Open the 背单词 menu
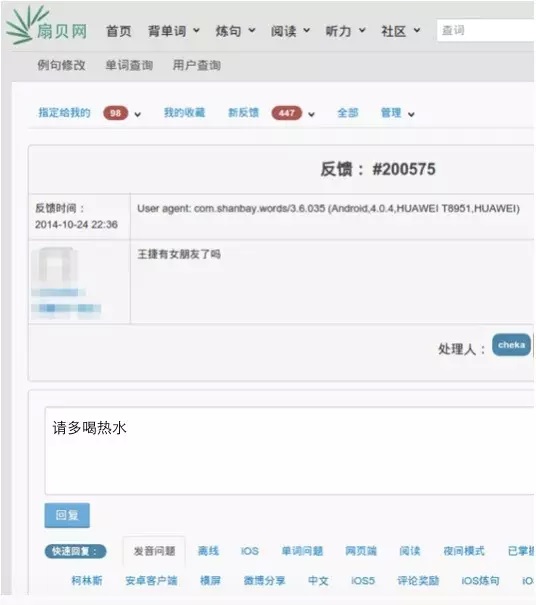The width and height of the screenshot is (536, 605). [167, 31]
